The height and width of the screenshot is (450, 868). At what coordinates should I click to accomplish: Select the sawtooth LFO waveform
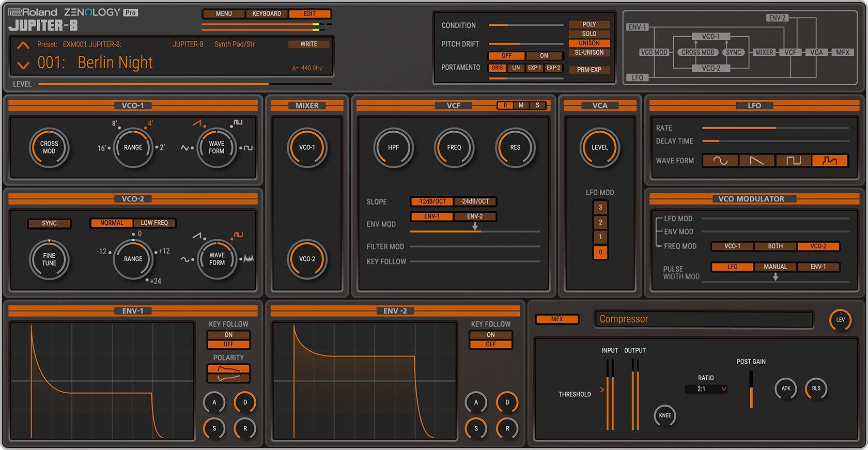[x=756, y=161]
